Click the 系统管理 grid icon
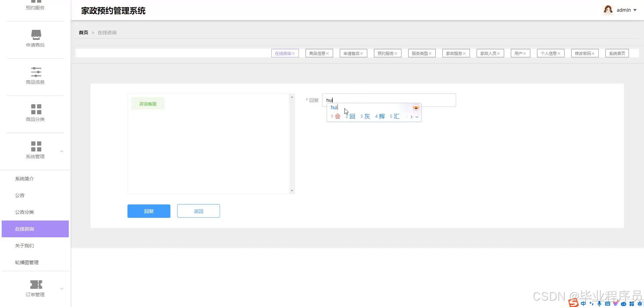 [x=36, y=146]
